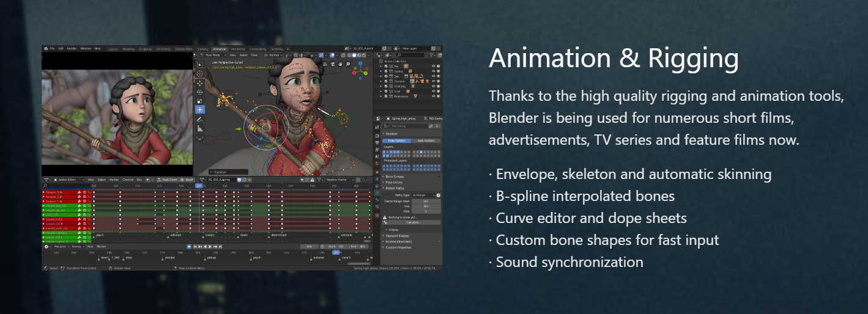Uncheck the Rig collection checkbox in outliner

coord(386,66)
